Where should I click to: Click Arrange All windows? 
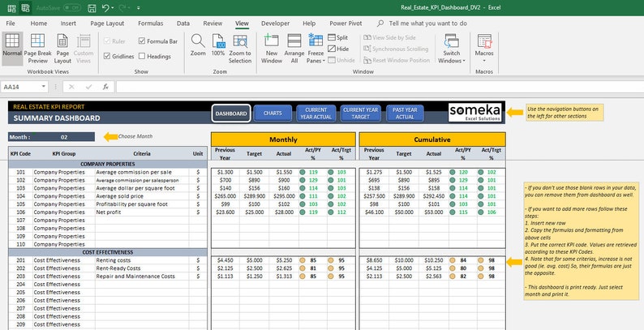pos(294,49)
